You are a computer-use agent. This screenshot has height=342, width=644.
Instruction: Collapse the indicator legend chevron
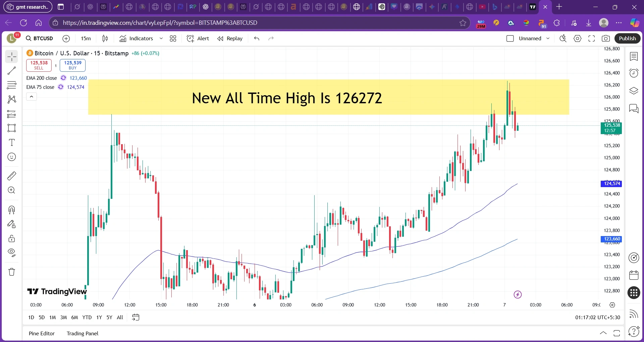tap(32, 97)
